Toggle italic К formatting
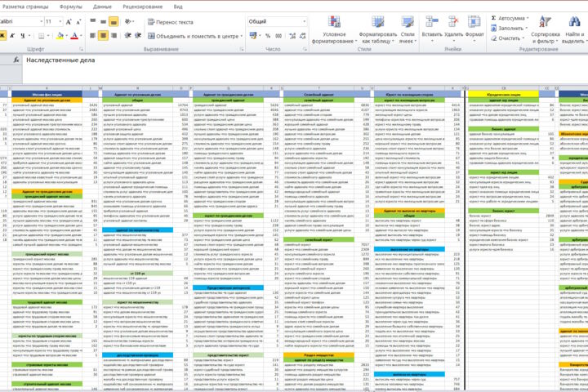 click(x=12, y=36)
